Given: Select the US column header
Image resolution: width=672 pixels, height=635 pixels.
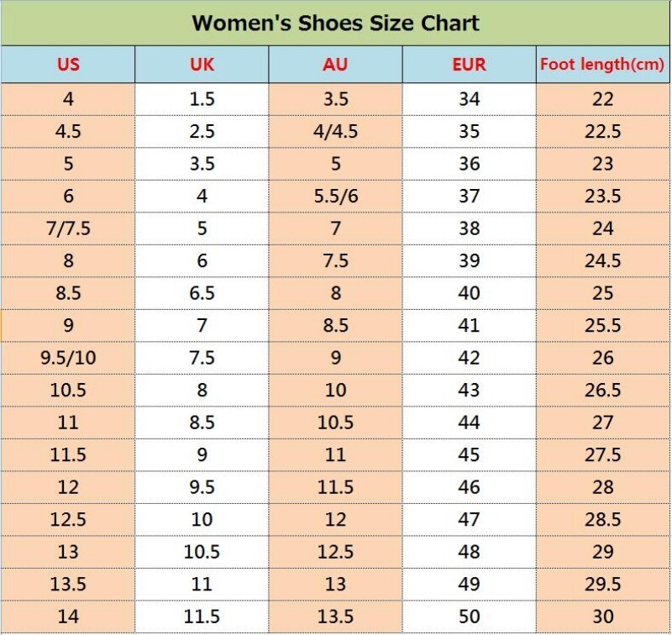Looking at the screenshot, I should pos(68,65).
